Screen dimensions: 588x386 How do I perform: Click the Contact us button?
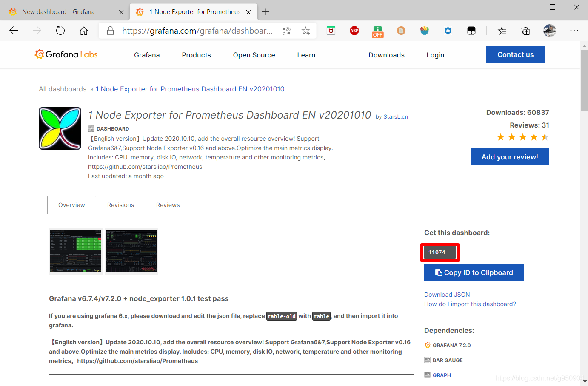pos(516,54)
